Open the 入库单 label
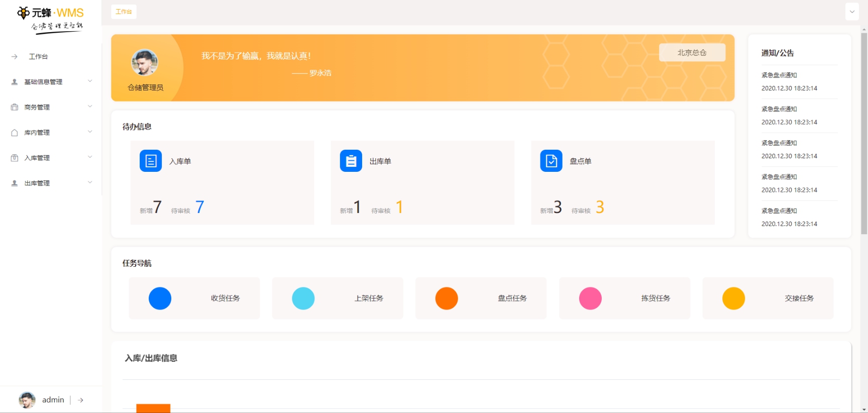Image resolution: width=868 pixels, height=413 pixels. 180,161
